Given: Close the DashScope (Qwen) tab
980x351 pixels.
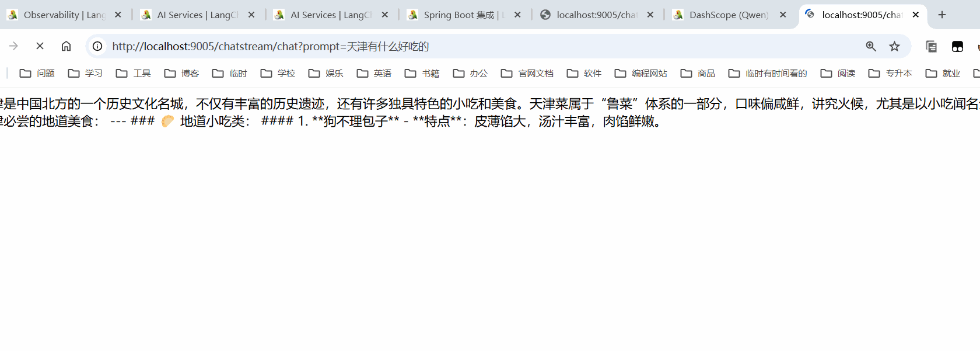Looking at the screenshot, I should tap(783, 15).
